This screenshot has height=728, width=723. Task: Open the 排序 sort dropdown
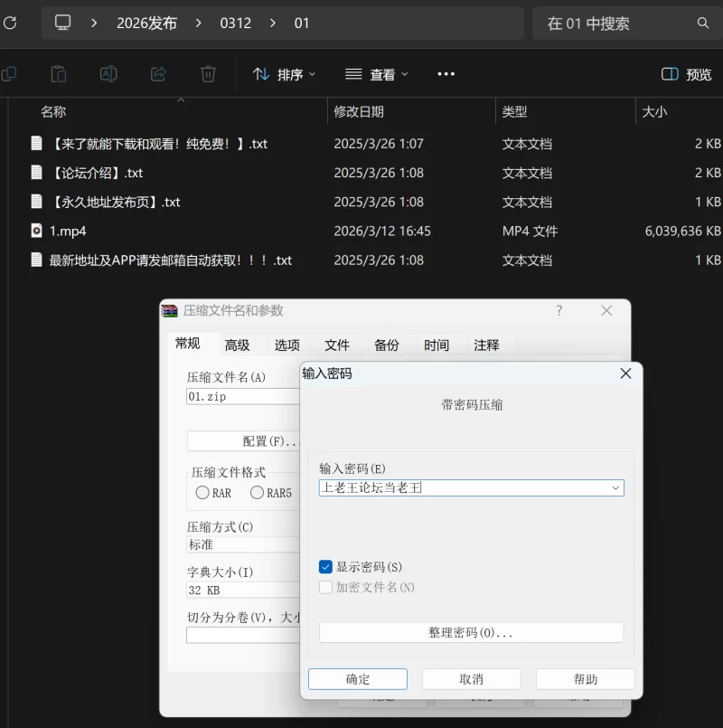[284, 74]
